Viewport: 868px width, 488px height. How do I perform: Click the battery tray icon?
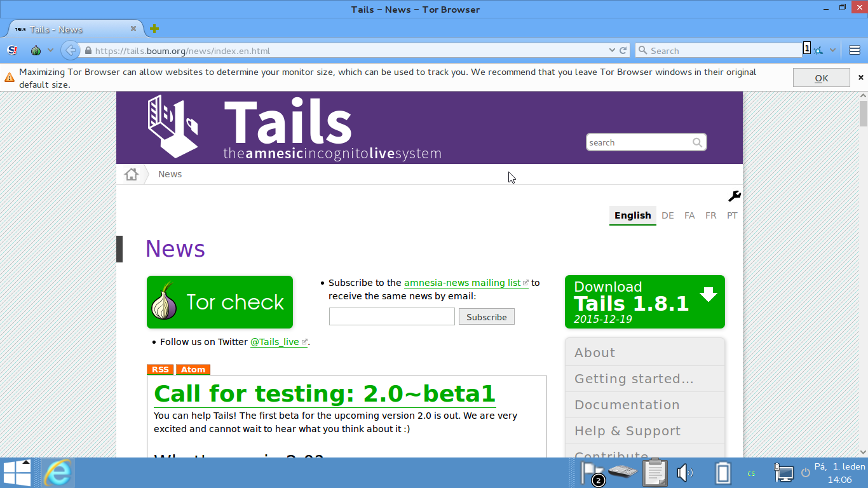[722, 473]
